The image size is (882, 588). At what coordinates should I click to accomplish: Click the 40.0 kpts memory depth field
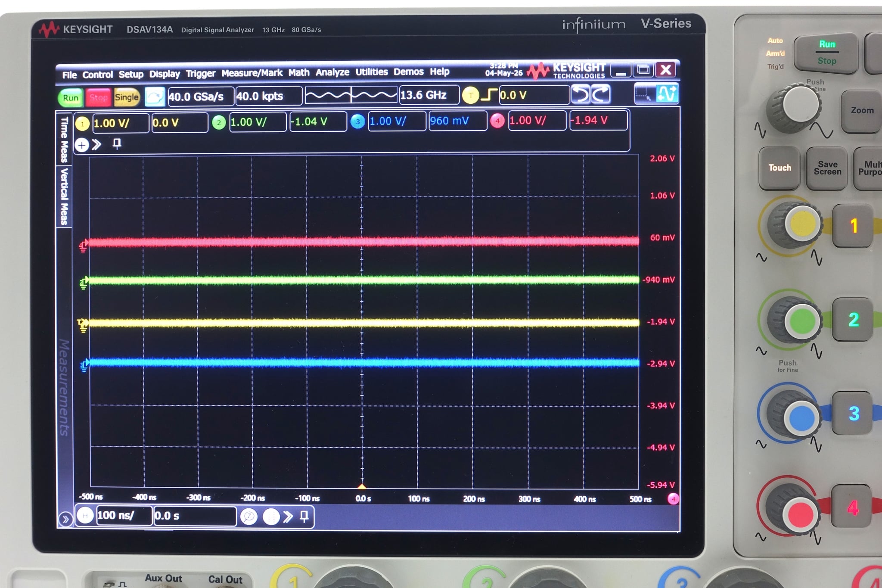click(268, 96)
